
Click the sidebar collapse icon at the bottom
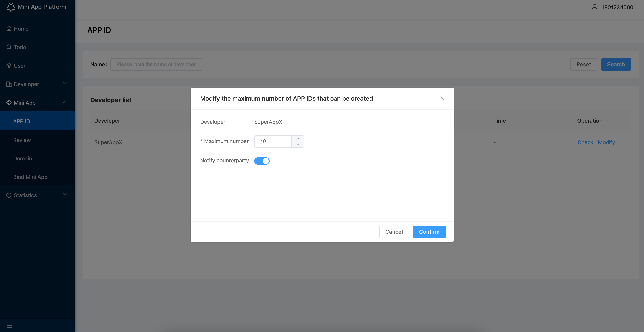9,325
